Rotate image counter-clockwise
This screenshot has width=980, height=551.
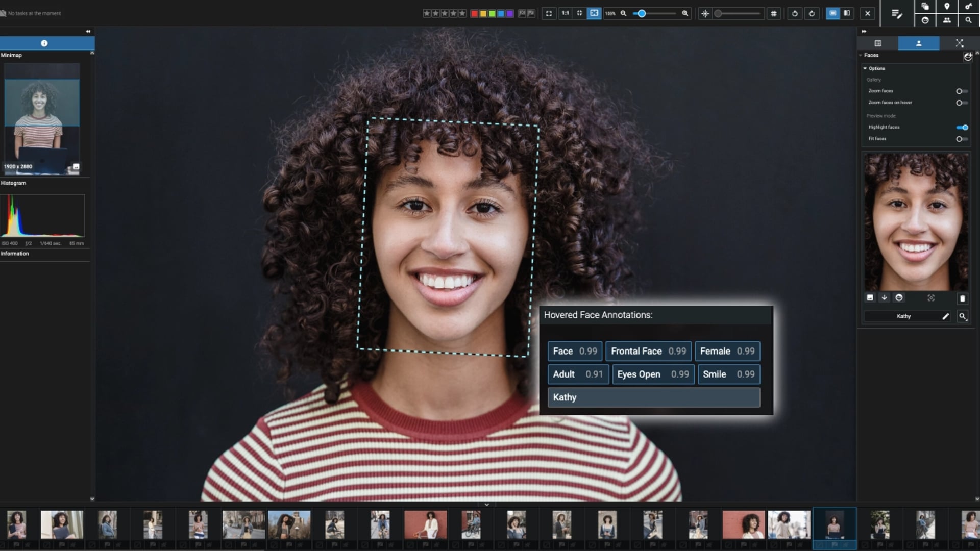coord(795,14)
